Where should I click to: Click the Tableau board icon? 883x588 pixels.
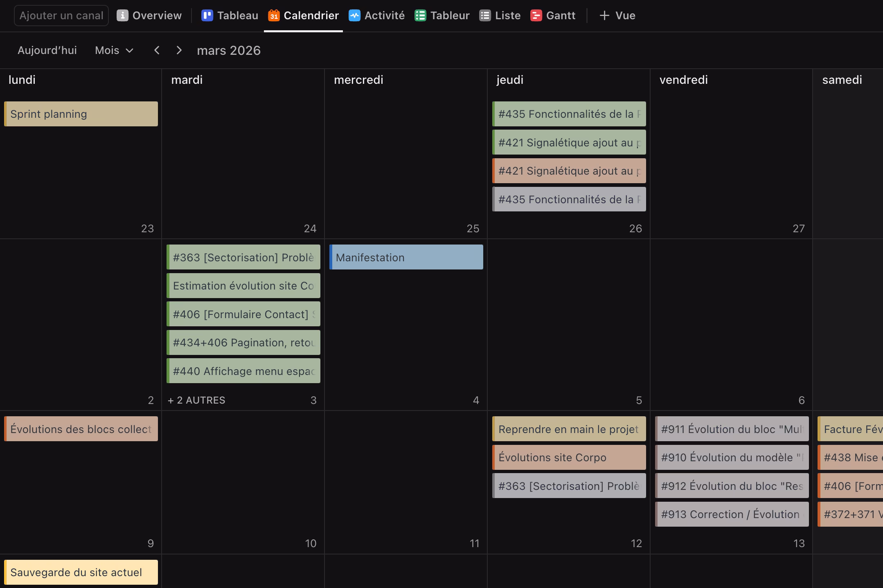pyautogui.click(x=207, y=16)
